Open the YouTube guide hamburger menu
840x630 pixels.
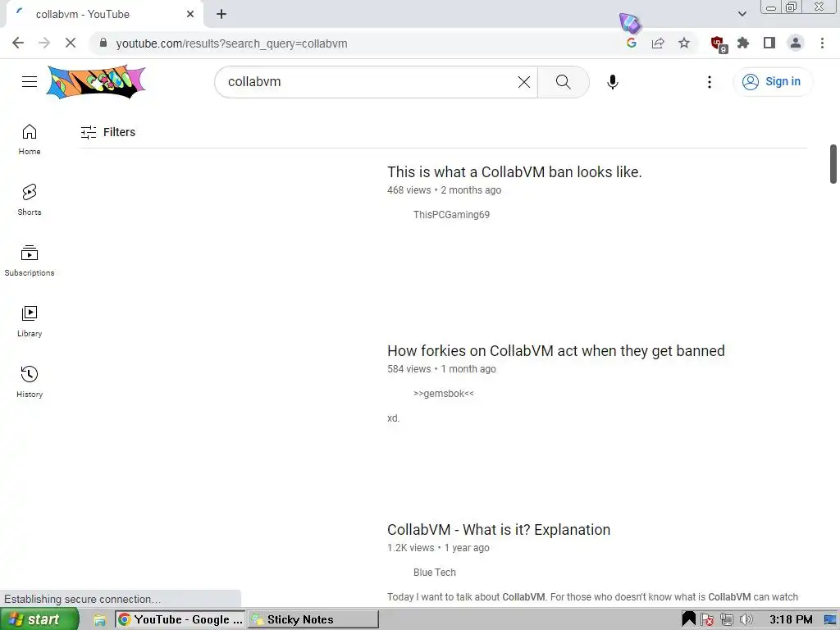click(x=30, y=81)
